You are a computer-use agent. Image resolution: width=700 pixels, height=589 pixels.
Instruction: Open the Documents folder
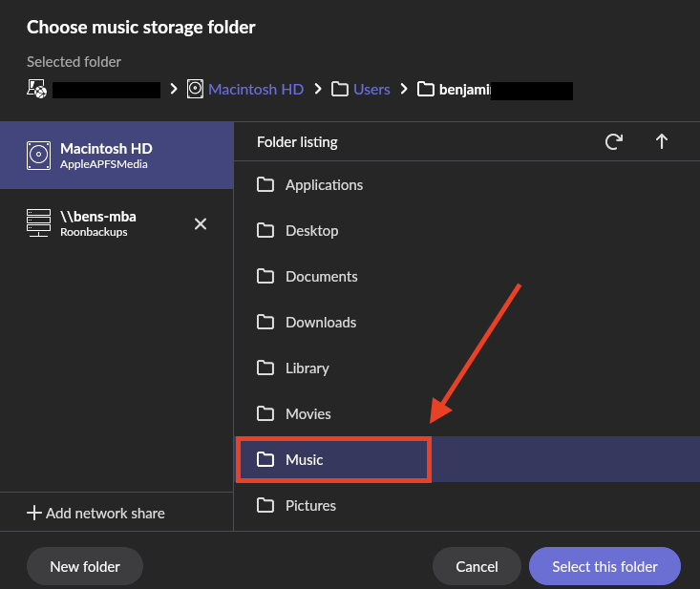[x=467, y=276]
